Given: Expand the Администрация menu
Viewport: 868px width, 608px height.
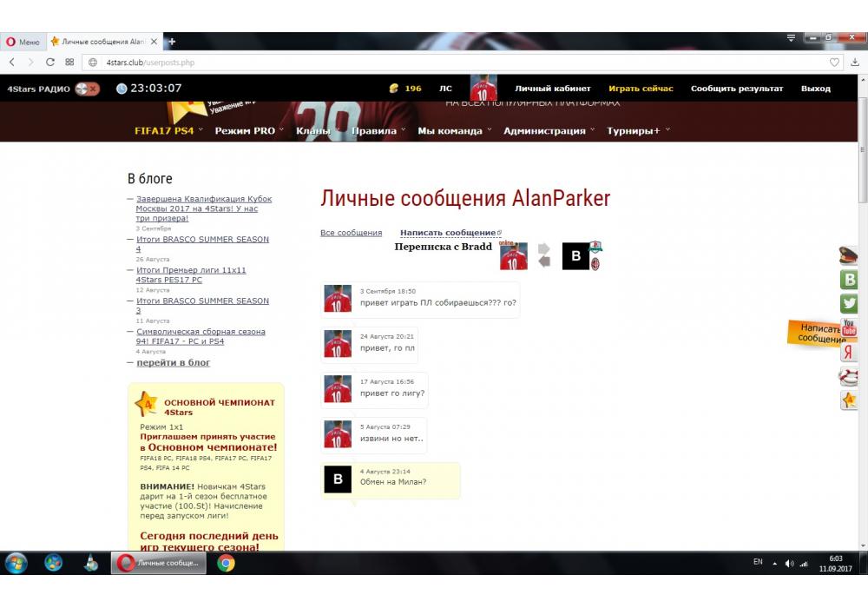Looking at the screenshot, I should [549, 130].
